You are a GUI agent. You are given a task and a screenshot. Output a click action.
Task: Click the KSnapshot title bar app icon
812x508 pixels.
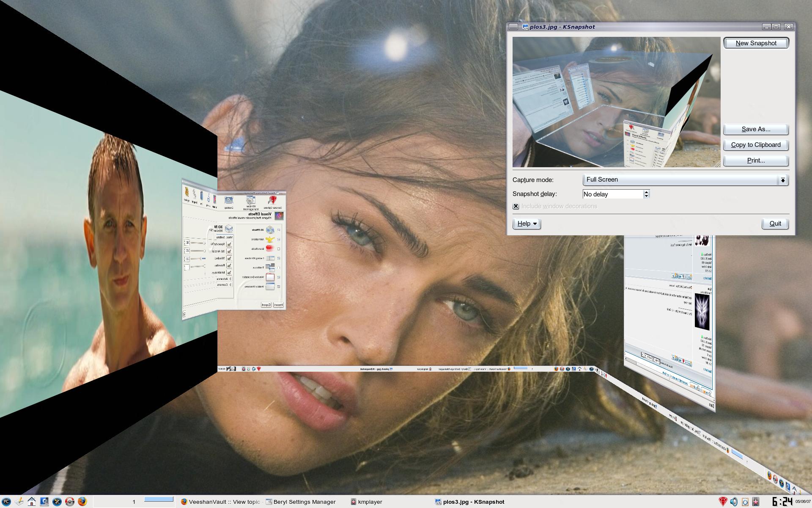click(525, 27)
